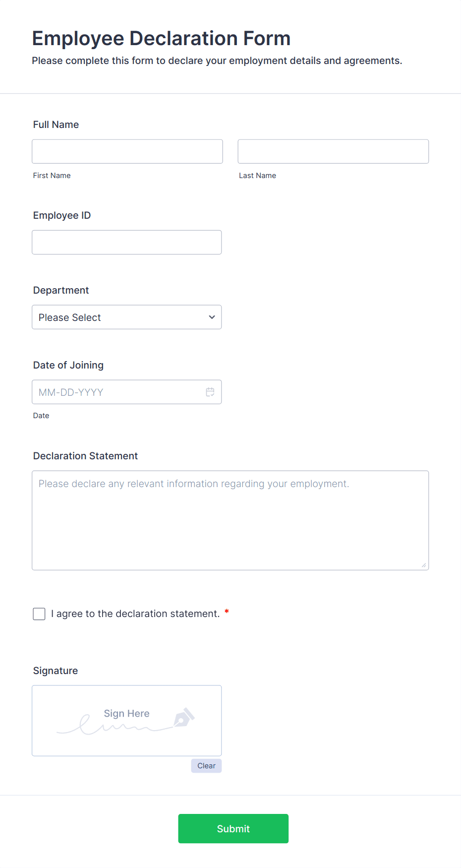Click the 'I agree to the declaration statement' label
Viewport: 461px width, 868px height.
point(135,614)
